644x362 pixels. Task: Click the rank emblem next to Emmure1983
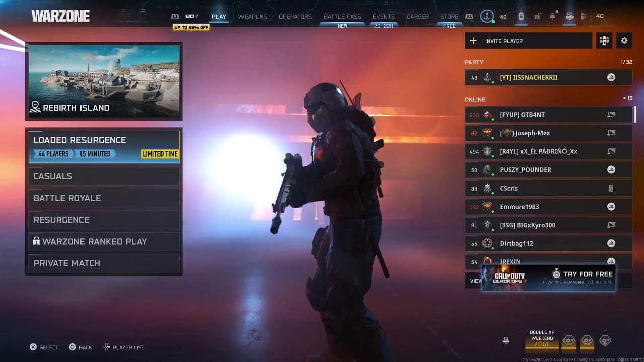point(487,207)
